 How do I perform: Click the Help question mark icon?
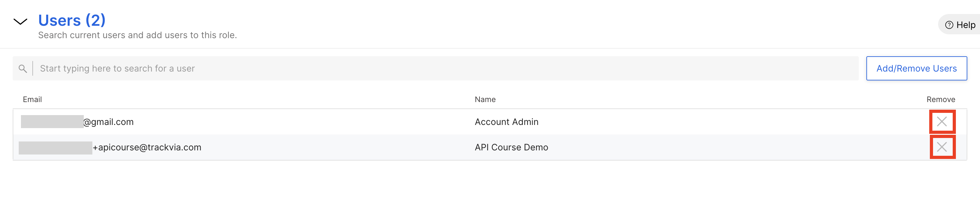(x=949, y=25)
